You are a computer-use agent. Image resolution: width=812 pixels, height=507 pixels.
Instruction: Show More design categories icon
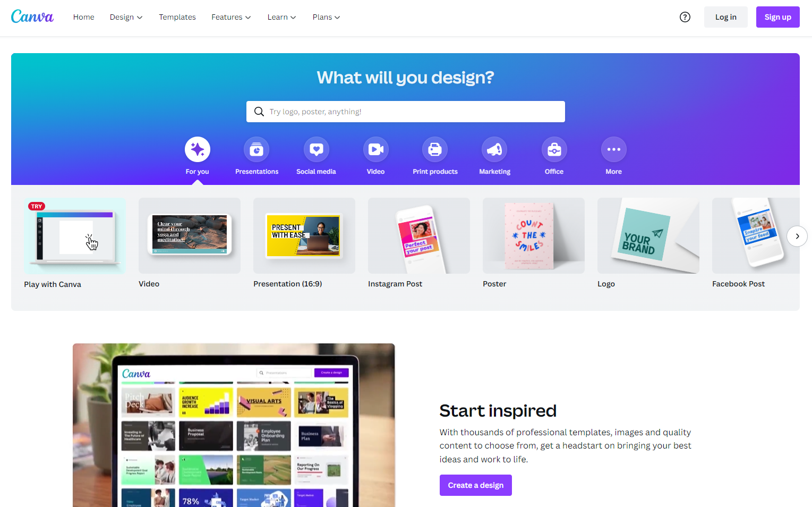pos(614,149)
